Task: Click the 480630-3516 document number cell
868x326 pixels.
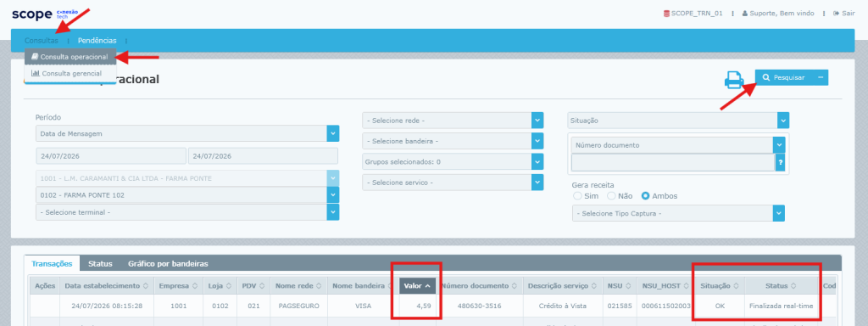Action: click(x=480, y=306)
